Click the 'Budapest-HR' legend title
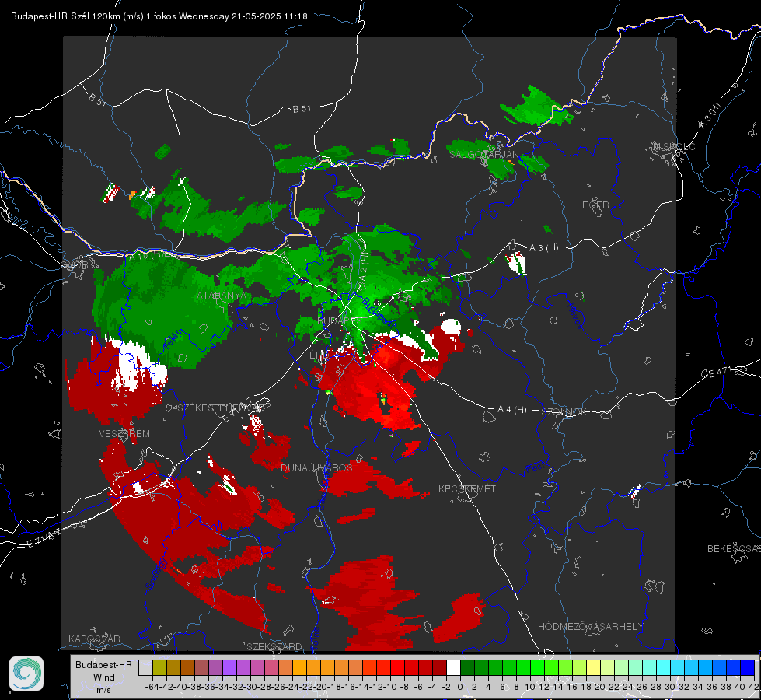Screen dimensions: 761x700 [x=103, y=665]
